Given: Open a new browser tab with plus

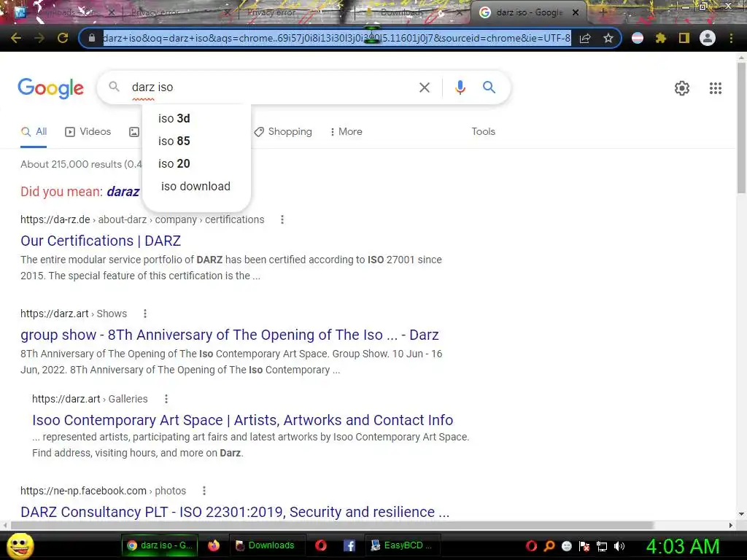Looking at the screenshot, I should (602, 12).
